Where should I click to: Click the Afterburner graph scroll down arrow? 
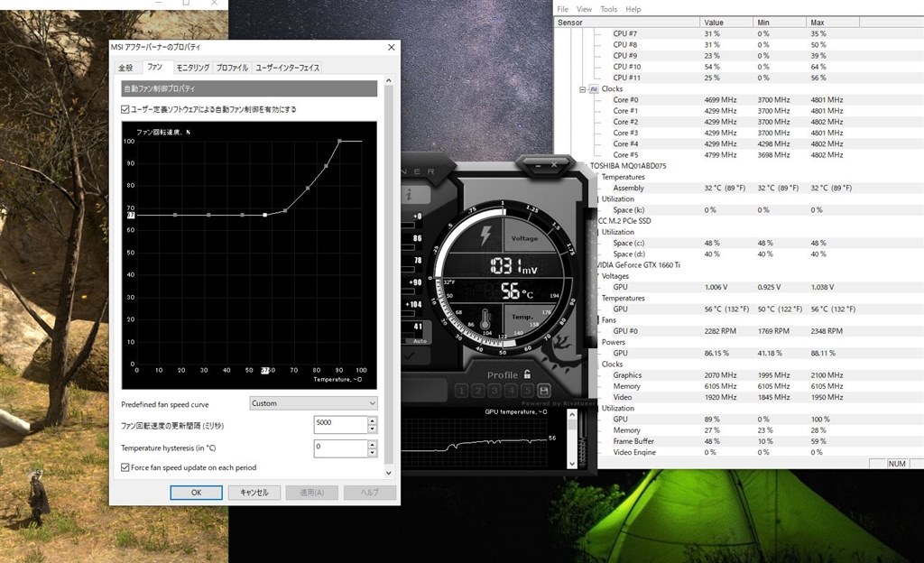tap(571, 463)
